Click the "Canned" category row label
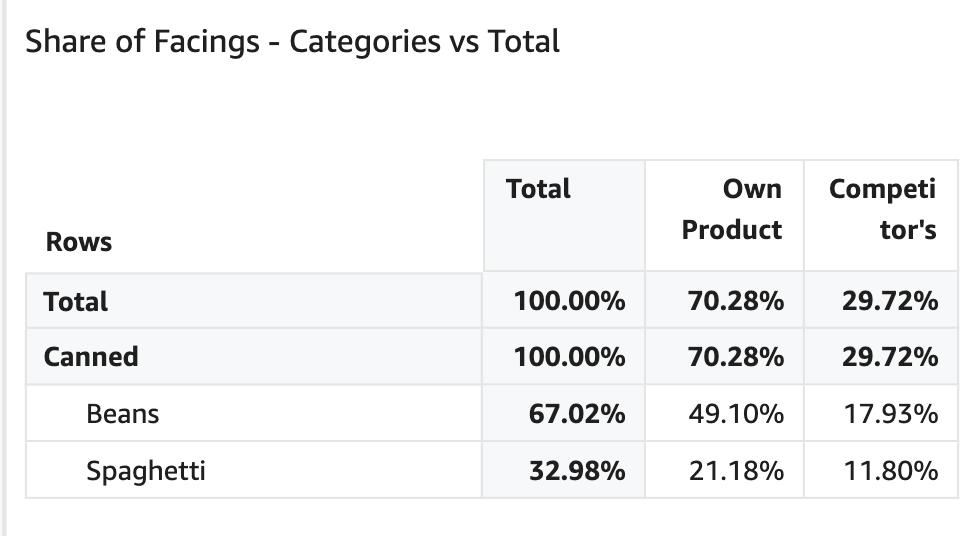This screenshot has width=978, height=536. [x=91, y=357]
